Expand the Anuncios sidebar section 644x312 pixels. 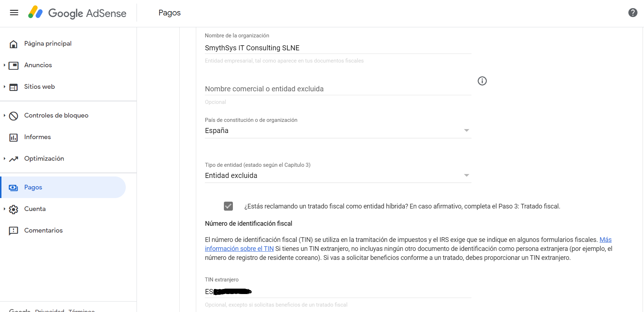[x=4, y=65]
